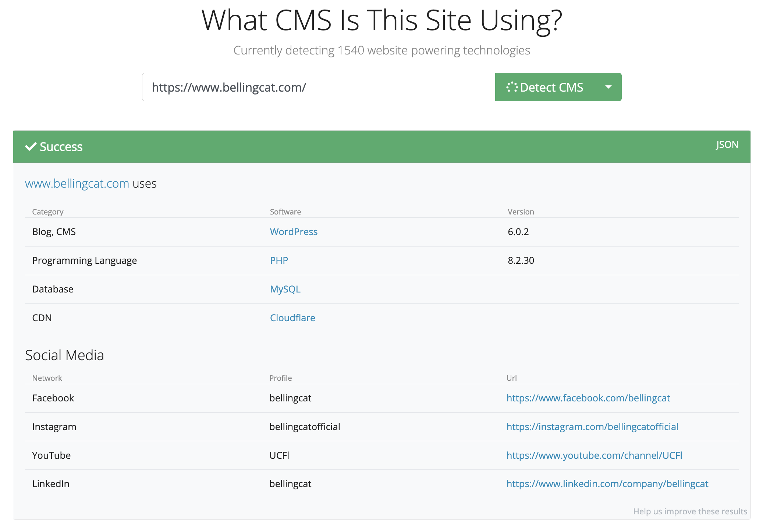Select the WordPress version 6.0.2 cell
This screenshot has height=532, width=763.
pos(518,232)
